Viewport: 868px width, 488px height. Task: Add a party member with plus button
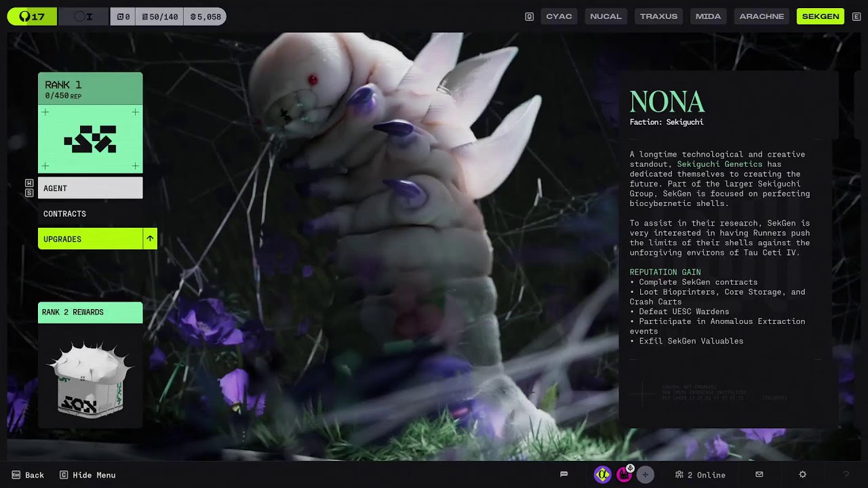[646, 474]
